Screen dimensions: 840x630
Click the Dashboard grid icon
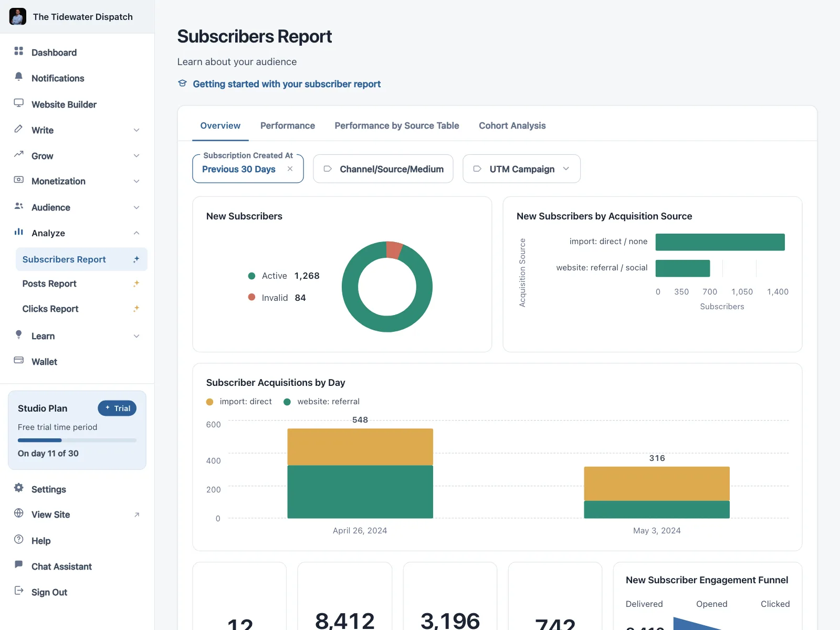pos(19,51)
